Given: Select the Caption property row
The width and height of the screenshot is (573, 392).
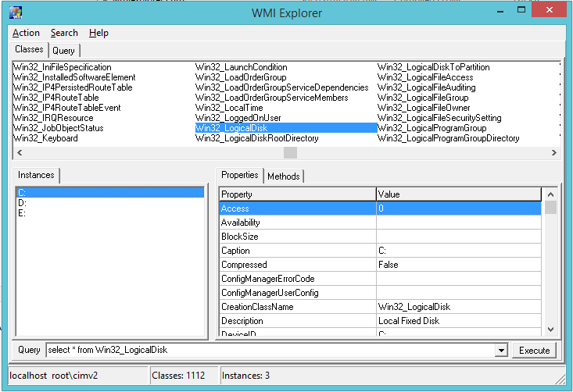Looking at the screenshot, I should 380,251.
